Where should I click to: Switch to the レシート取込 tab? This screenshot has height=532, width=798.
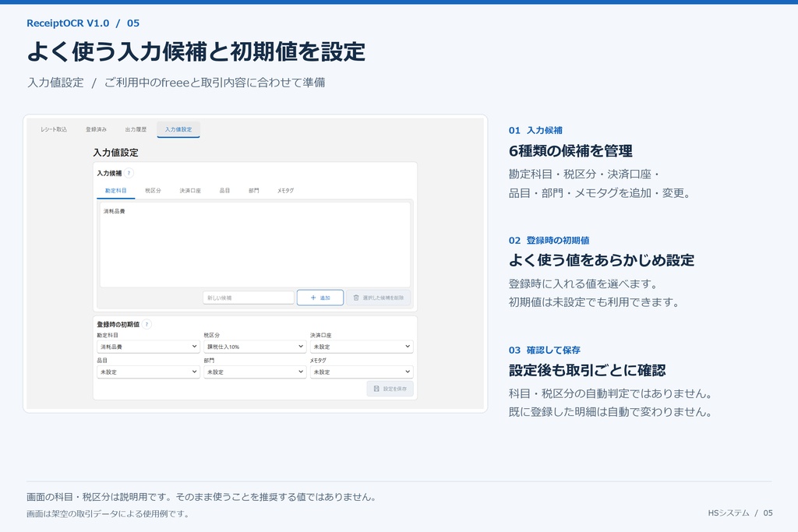coord(54,129)
